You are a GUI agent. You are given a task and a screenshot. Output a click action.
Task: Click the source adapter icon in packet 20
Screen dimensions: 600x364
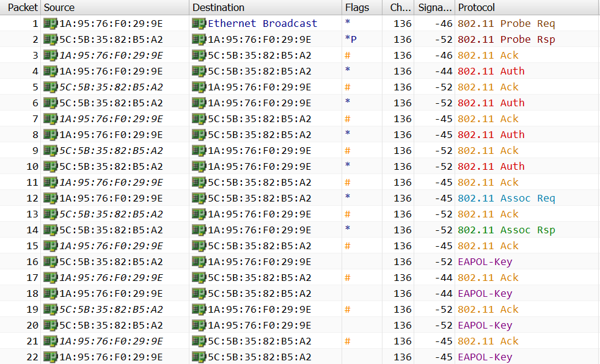click(x=50, y=326)
